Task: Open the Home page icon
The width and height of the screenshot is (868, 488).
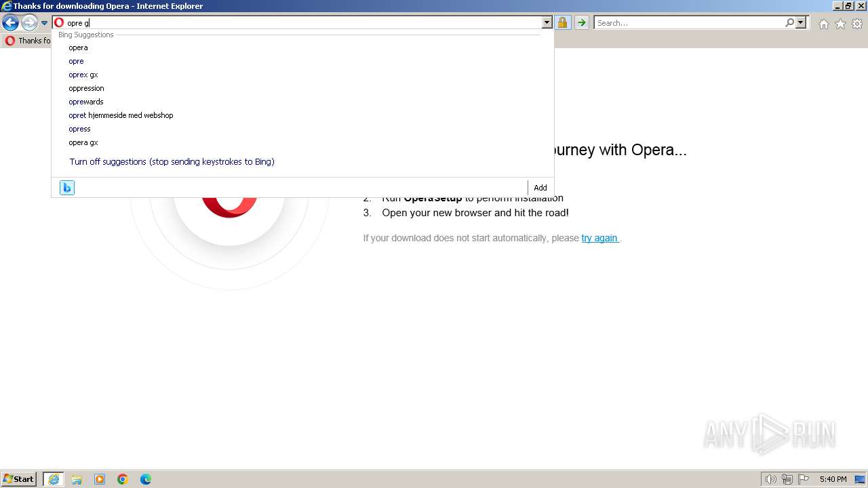Action: [823, 24]
